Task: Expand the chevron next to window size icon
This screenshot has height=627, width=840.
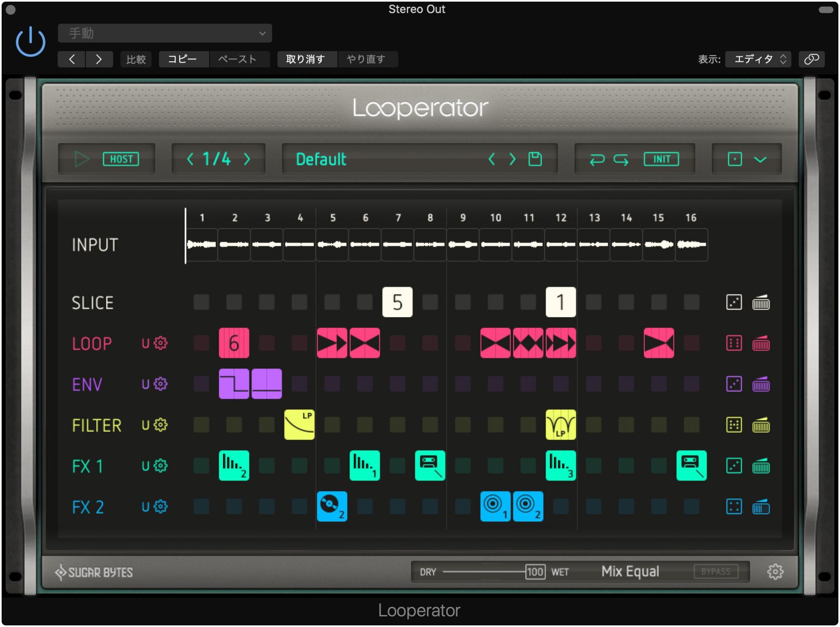Action: pyautogui.click(x=760, y=159)
